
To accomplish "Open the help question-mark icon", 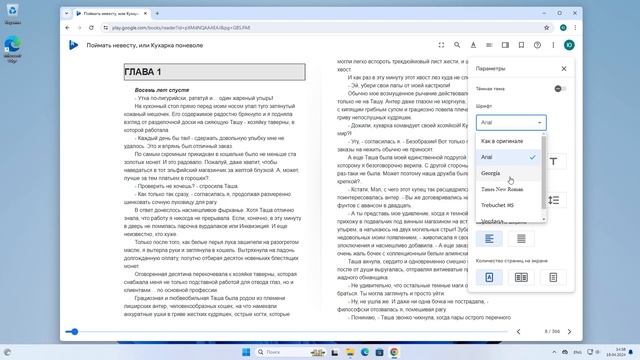I will point(537,45).
